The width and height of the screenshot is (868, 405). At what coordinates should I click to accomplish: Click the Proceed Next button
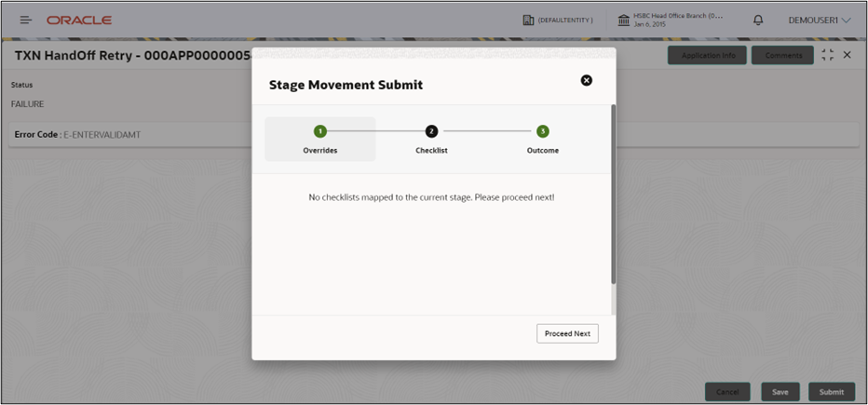pos(567,333)
